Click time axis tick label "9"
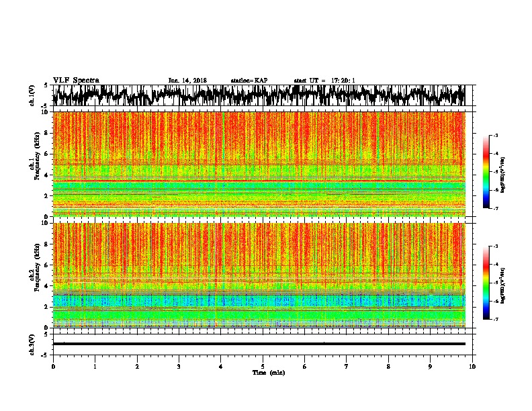532x411 pixels. (430, 367)
